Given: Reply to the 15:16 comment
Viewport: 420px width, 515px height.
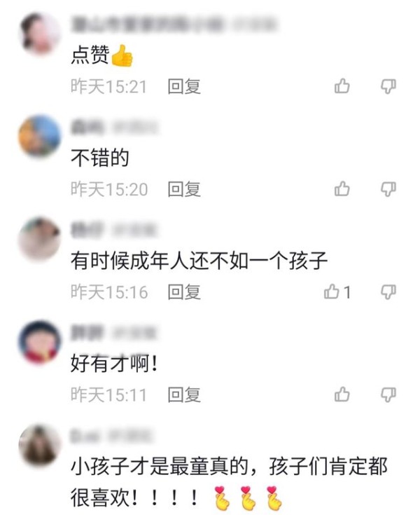Looking at the screenshot, I should tap(184, 292).
